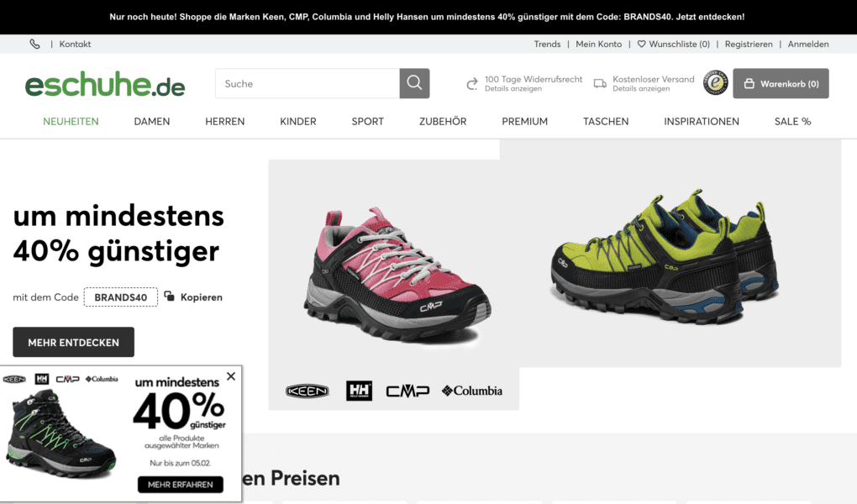
Task: Open the DAMEN menu
Action: click(152, 121)
